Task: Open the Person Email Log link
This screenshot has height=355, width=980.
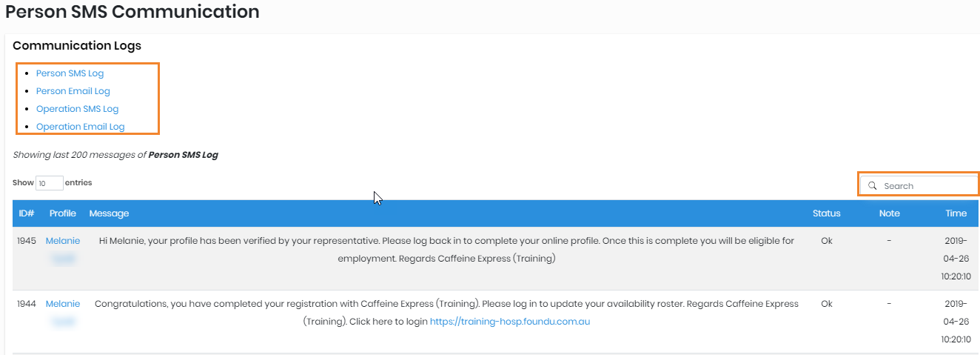Action: click(x=73, y=91)
